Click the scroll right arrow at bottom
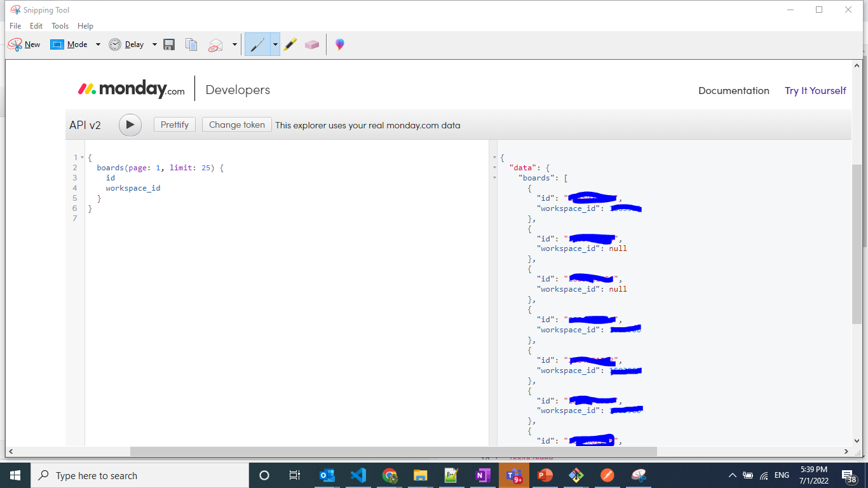Image resolution: width=868 pixels, height=488 pixels. coord(846,452)
